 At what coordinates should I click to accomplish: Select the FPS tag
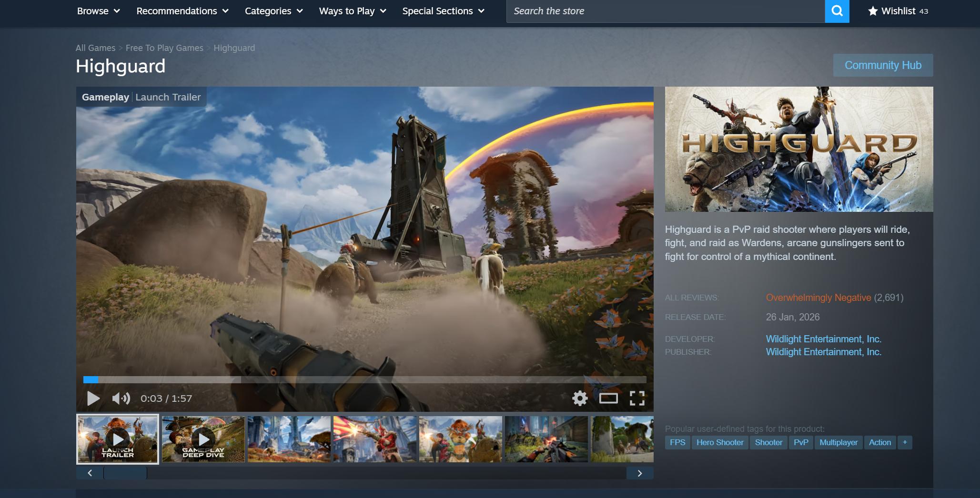click(677, 442)
